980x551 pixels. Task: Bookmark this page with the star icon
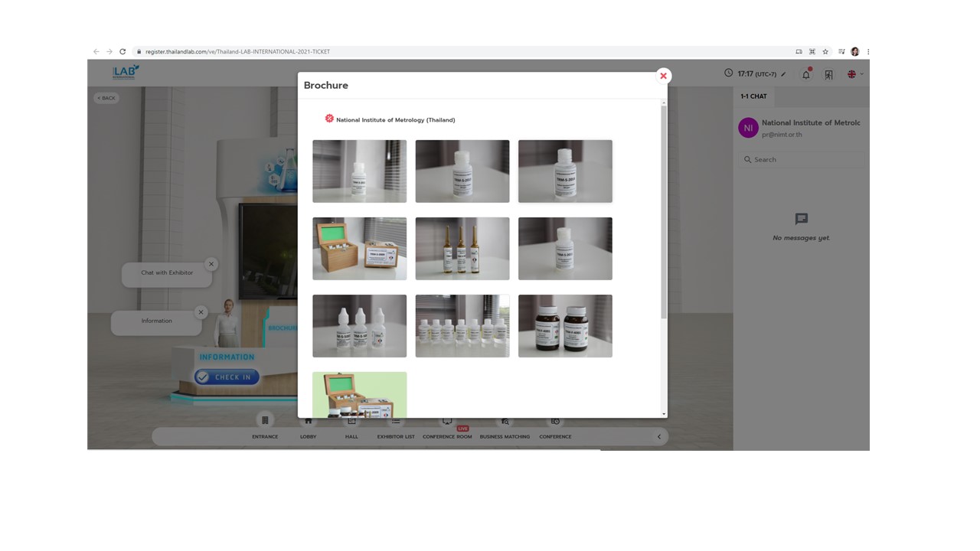(x=825, y=52)
